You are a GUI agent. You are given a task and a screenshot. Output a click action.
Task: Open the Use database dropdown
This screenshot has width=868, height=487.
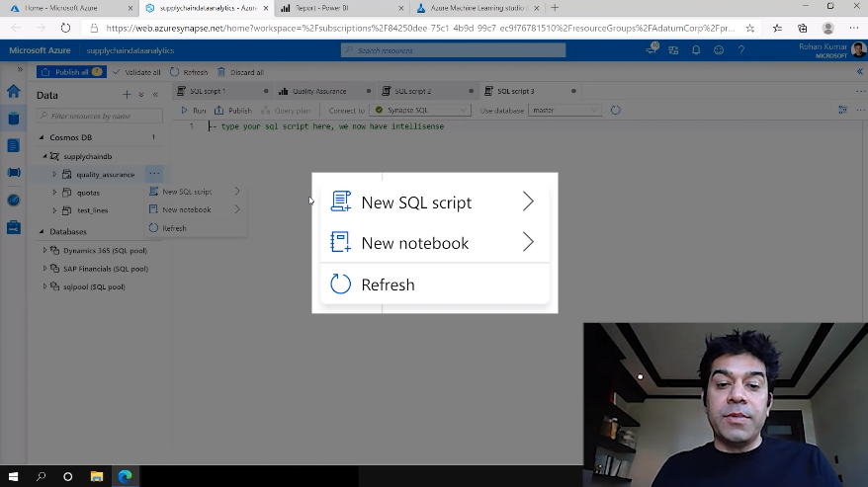pos(565,111)
